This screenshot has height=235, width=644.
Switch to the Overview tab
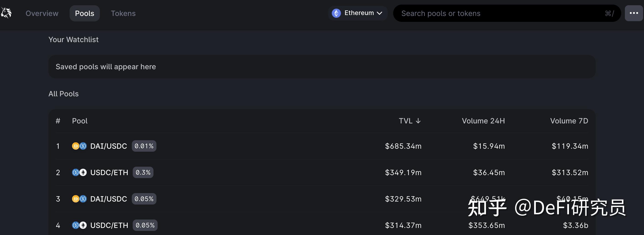[x=42, y=13]
